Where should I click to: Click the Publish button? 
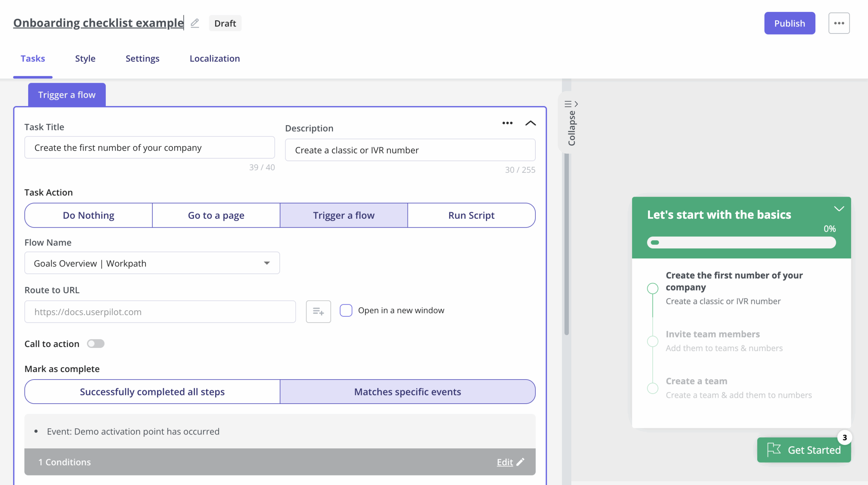click(x=790, y=23)
